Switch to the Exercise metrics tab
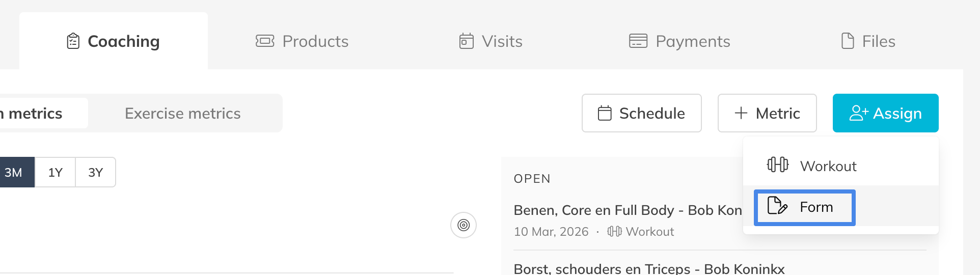980x275 pixels. [x=182, y=113]
